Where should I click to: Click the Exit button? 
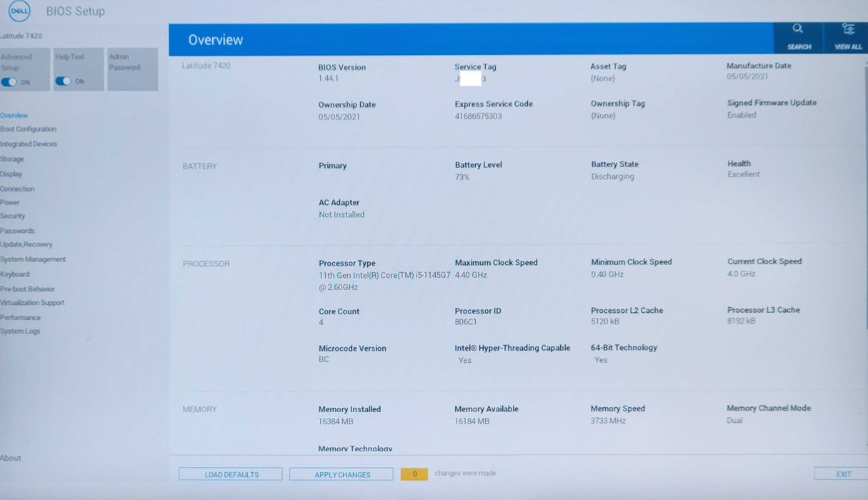click(x=843, y=474)
